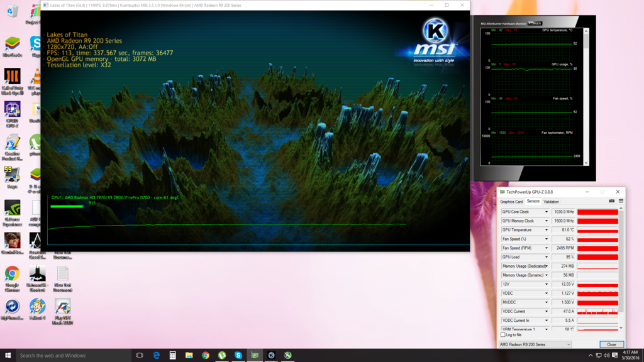Click the 1030.0 MHz core clock value
This screenshot has height=362, width=644.
point(563,212)
